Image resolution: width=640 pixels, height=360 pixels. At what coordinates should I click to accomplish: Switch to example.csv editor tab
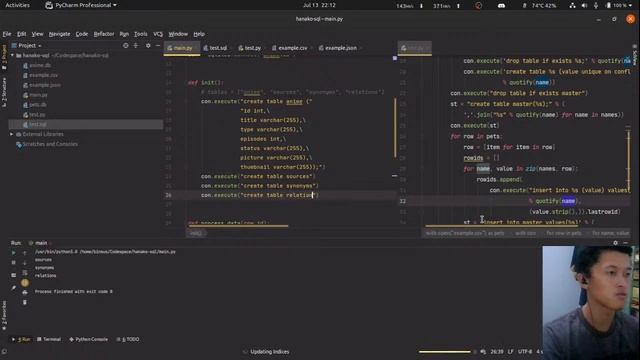[x=290, y=48]
